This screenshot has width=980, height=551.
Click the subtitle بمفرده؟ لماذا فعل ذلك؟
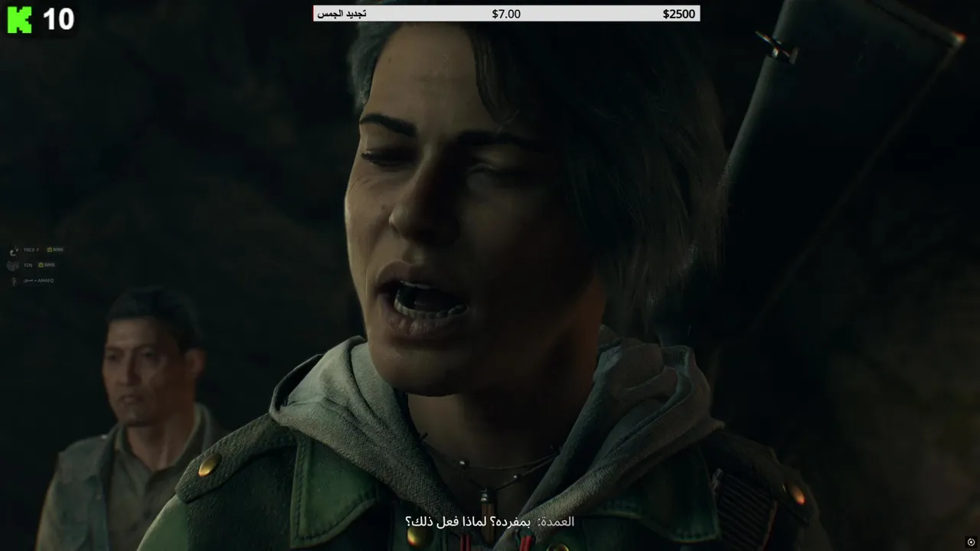pyautogui.click(x=468, y=521)
